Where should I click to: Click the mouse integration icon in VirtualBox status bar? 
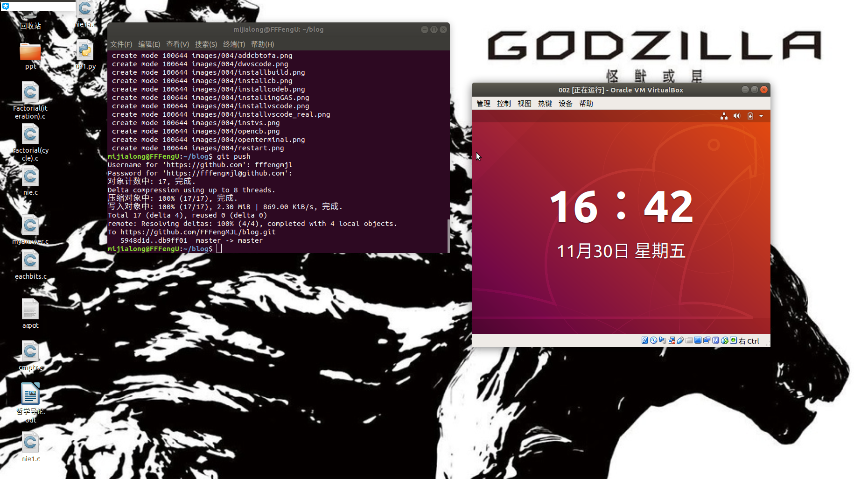click(725, 340)
